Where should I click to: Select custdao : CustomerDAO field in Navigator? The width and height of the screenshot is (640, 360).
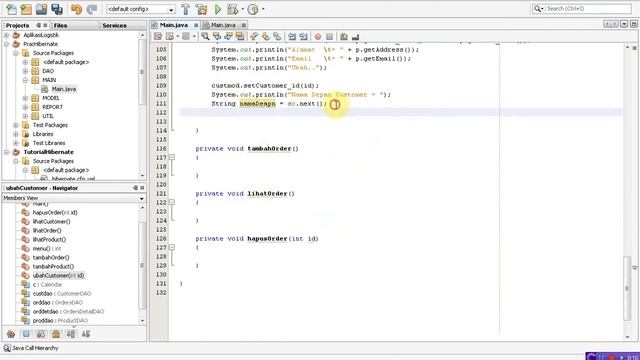tap(62, 293)
